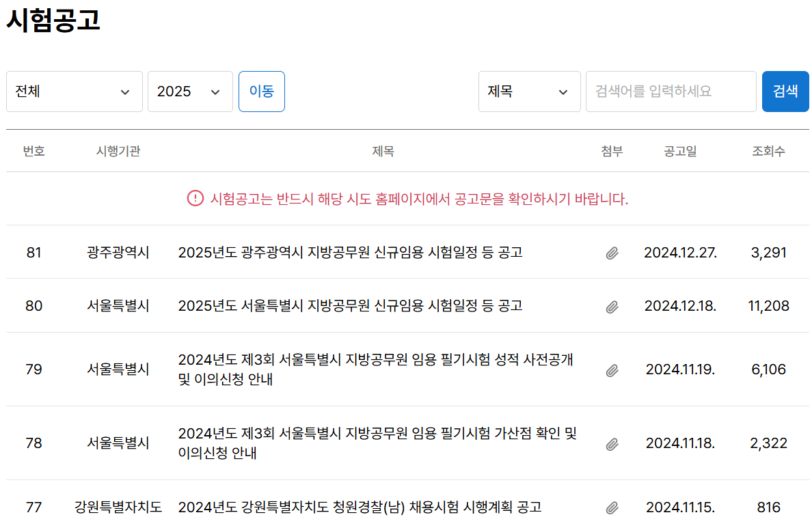Open the 서울특별시 신규임용 시험일정 announcement

coord(351,305)
